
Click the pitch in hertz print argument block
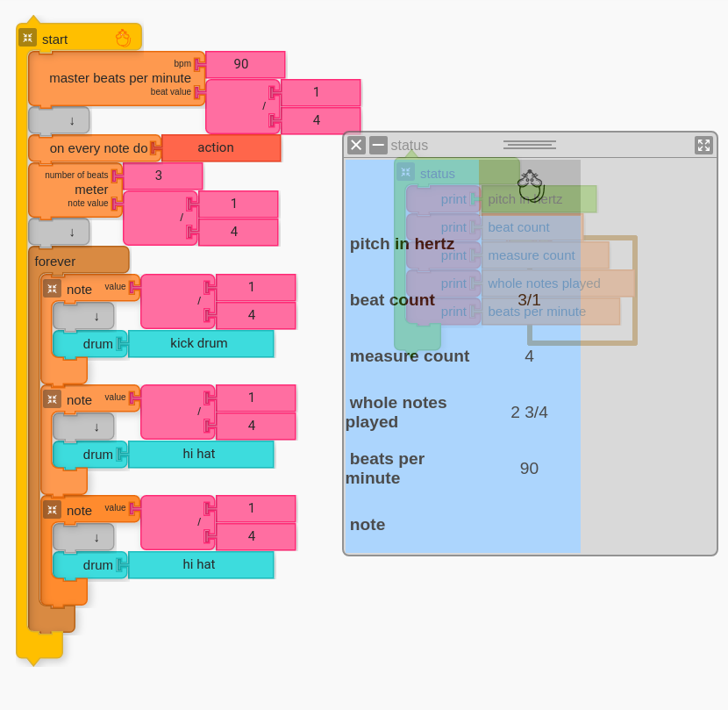[539, 199]
